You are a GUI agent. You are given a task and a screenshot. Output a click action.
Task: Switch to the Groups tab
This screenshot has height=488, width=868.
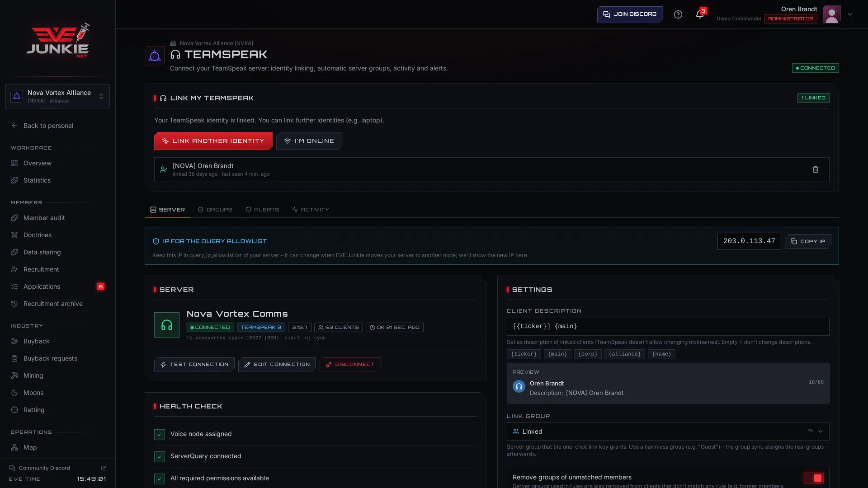[215, 210]
